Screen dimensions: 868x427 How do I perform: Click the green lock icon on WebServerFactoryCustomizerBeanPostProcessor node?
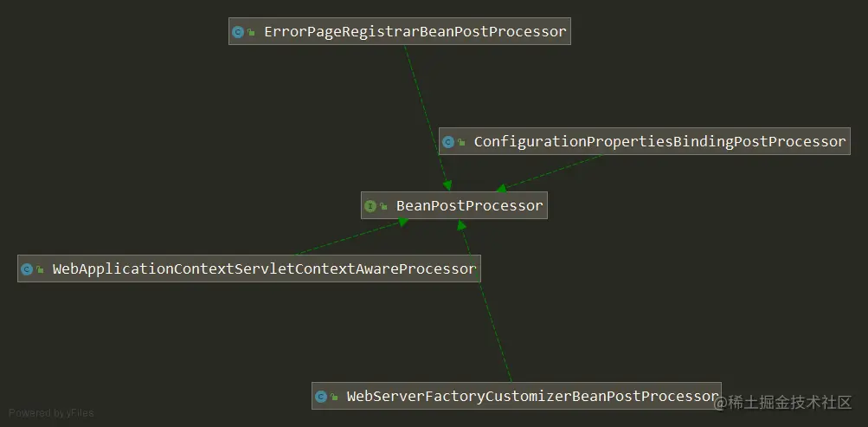pyautogui.click(x=334, y=397)
